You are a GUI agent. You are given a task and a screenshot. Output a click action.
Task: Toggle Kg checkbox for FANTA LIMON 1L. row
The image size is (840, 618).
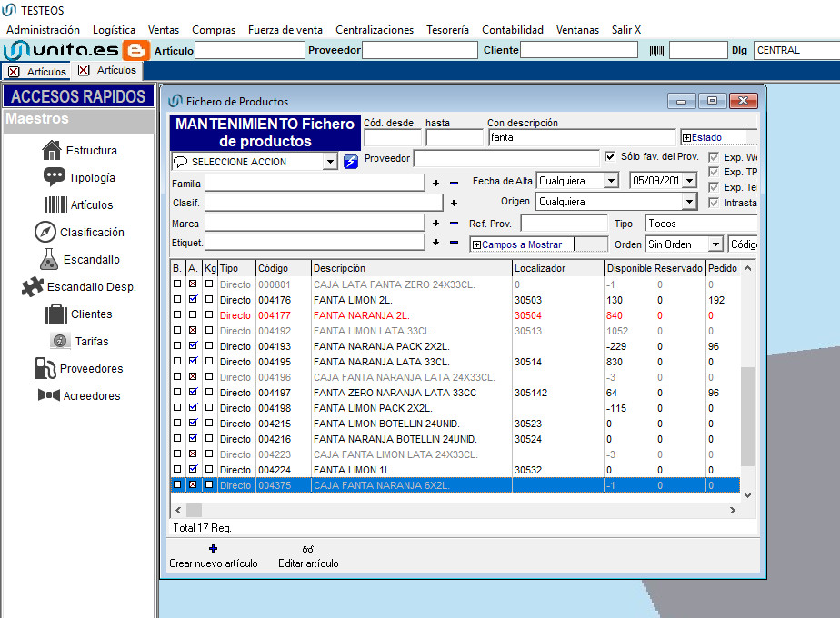[x=209, y=469]
